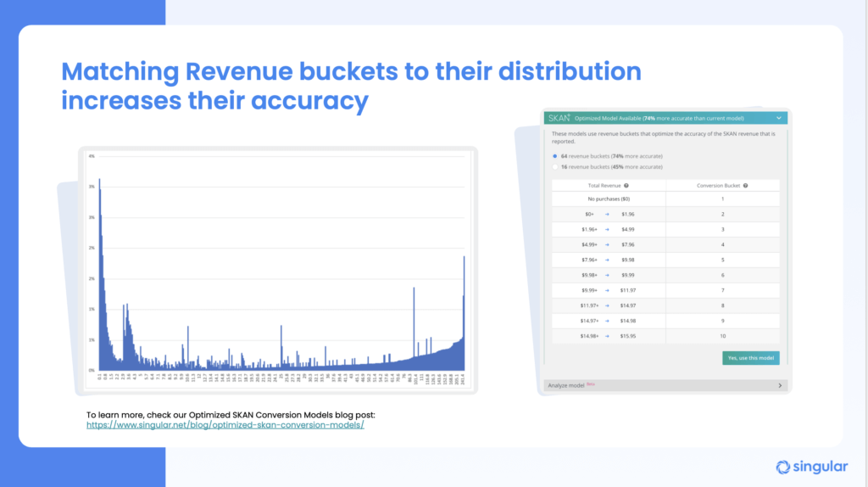Click the arrow in the $14.98+ row

tap(607, 336)
